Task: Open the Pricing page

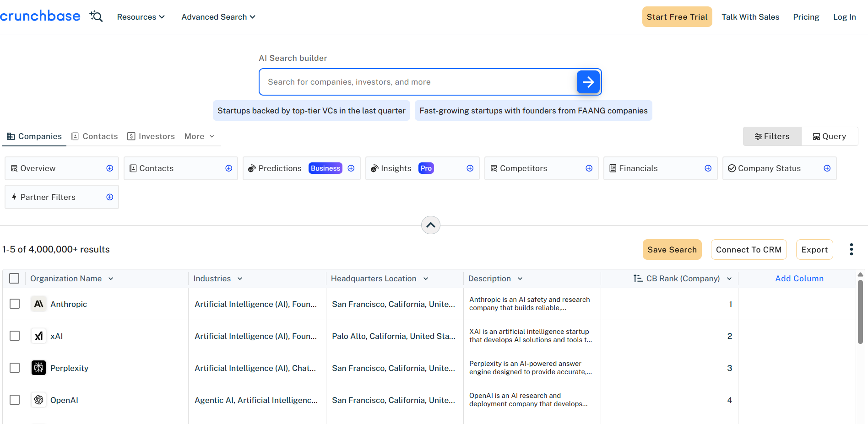Action: (x=806, y=17)
